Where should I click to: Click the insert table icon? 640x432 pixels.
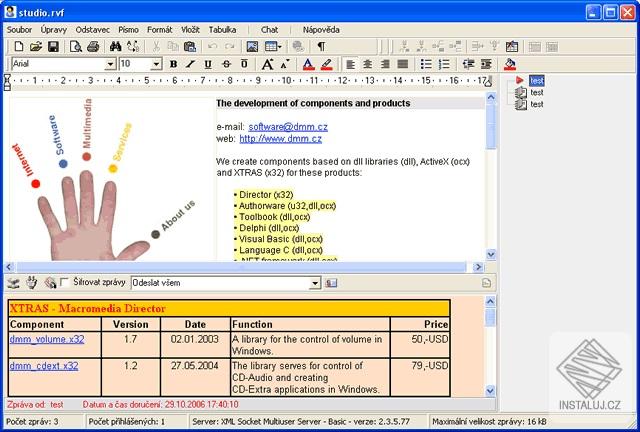click(x=270, y=47)
